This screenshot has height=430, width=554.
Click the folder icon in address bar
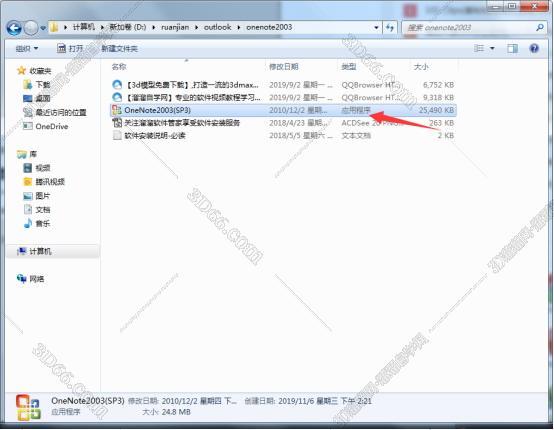click(x=54, y=27)
